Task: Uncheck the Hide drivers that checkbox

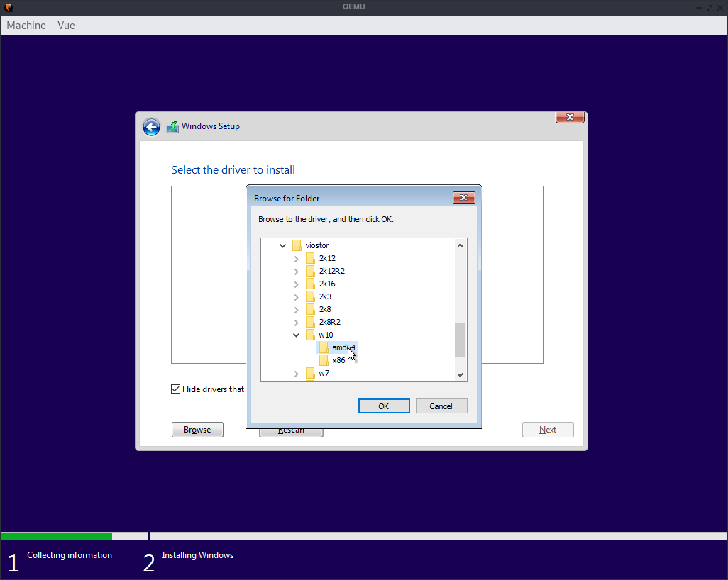Action: (175, 389)
